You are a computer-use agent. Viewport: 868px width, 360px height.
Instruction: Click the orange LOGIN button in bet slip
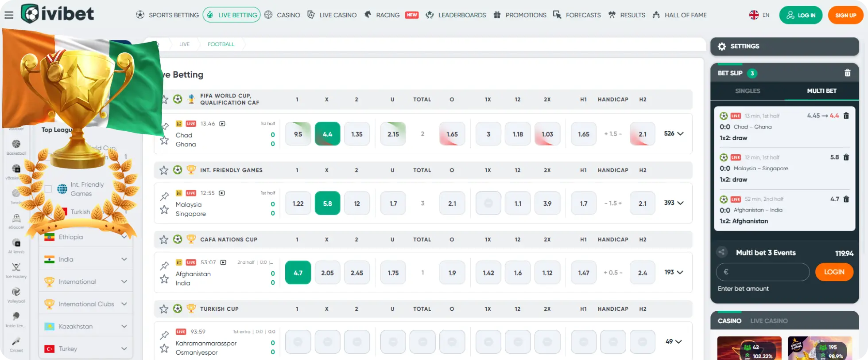tap(834, 272)
